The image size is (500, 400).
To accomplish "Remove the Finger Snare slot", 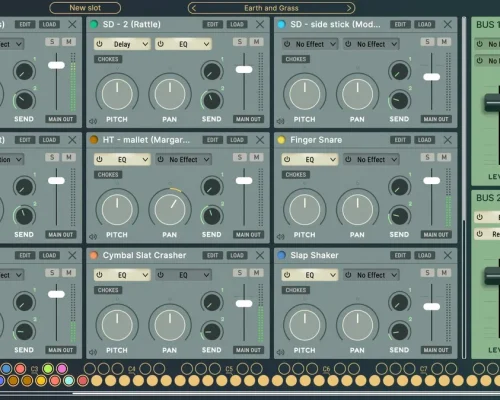I will 448,140.
